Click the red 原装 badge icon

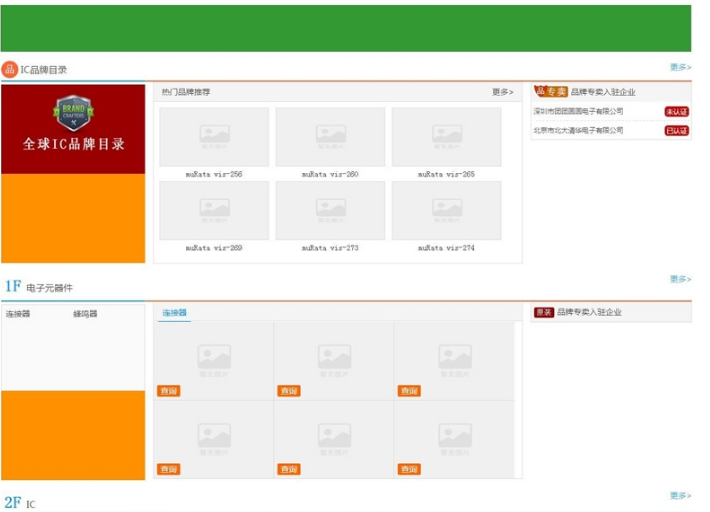point(544,312)
